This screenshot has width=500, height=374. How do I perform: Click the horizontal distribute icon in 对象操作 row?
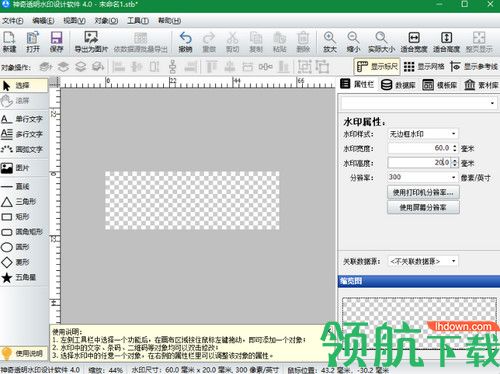265,67
